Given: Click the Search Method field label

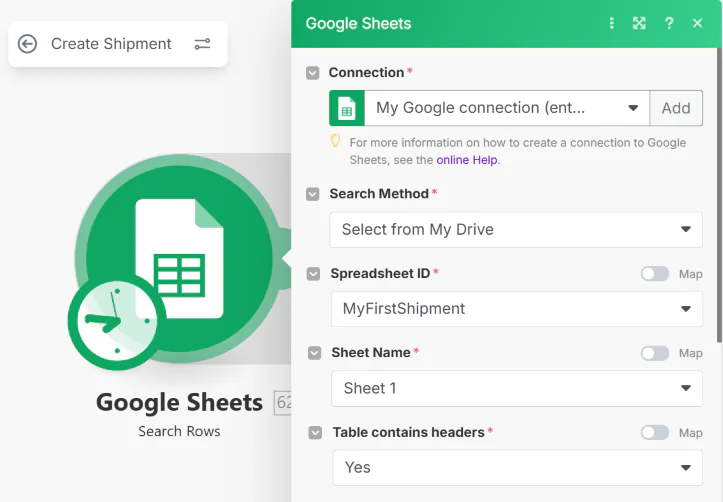Looking at the screenshot, I should (379, 194).
